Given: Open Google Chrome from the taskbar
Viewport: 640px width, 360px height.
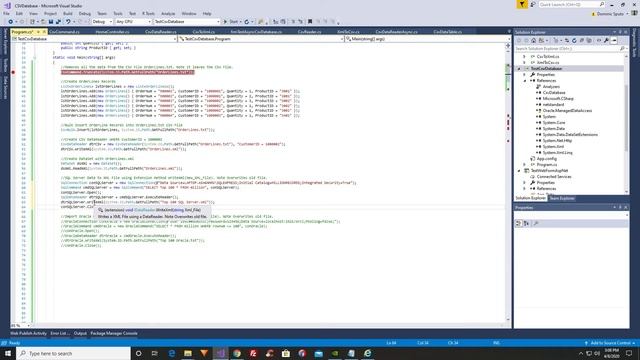Looking at the screenshot, I should [237, 353].
